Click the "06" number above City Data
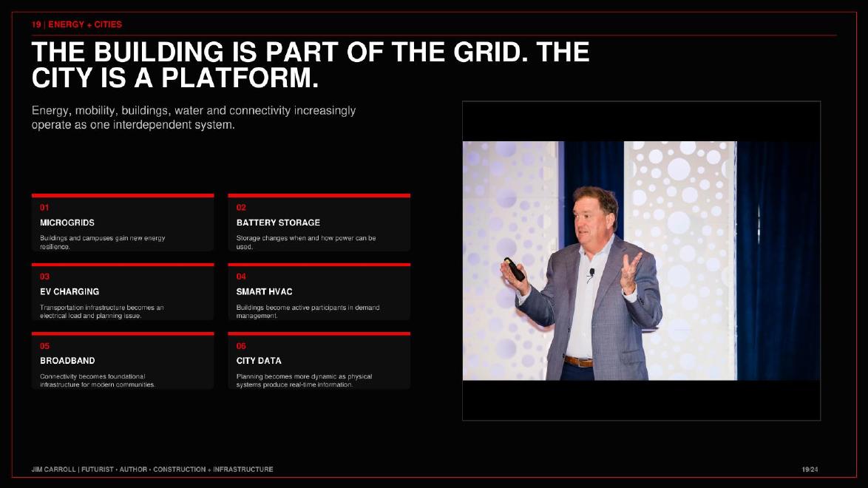This screenshot has width=868, height=488. click(x=241, y=345)
